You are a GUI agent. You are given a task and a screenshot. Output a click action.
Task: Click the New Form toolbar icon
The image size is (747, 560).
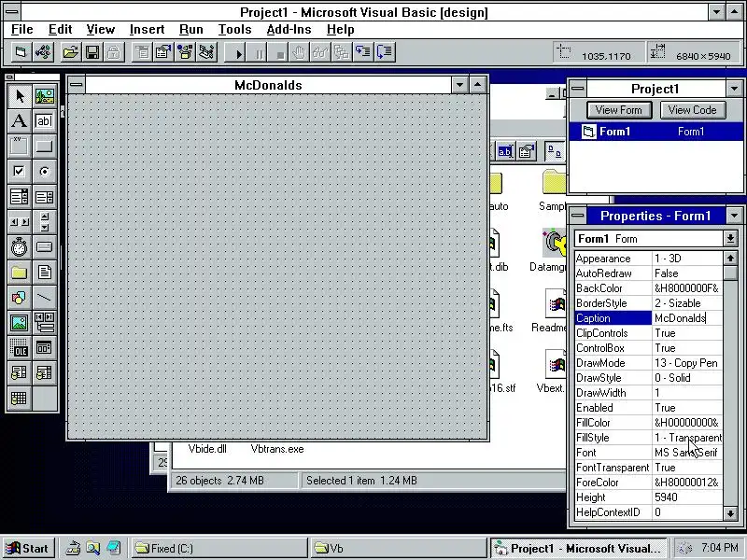click(x=21, y=52)
